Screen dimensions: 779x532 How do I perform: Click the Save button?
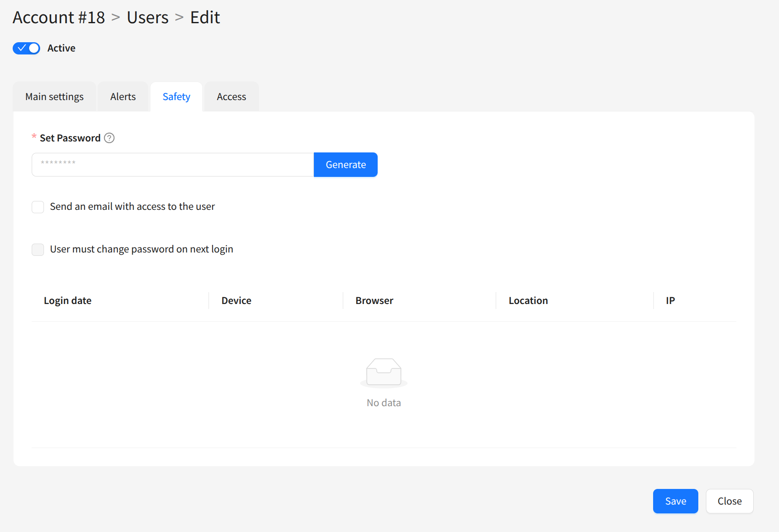[675, 501]
